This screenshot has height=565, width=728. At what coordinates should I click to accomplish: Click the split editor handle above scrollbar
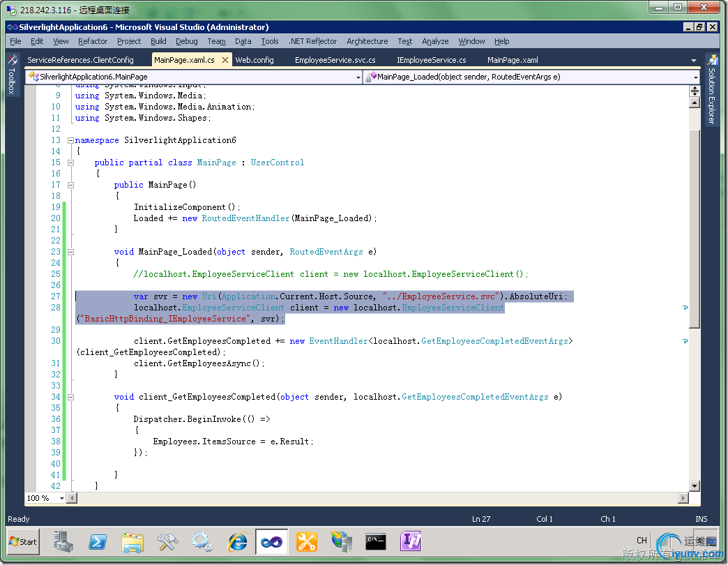click(695, 91)
